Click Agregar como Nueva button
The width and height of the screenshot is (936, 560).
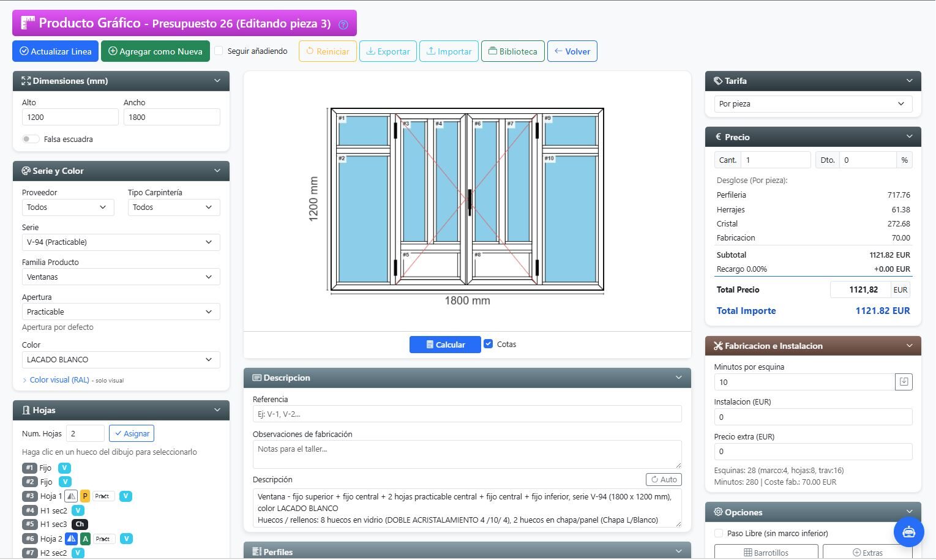pos(155,51)
